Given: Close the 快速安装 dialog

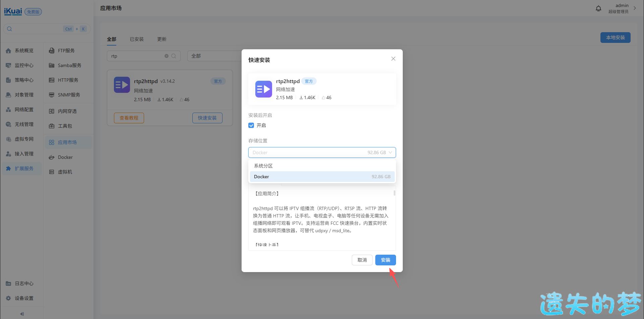Looking at the screenshot, I should tap(393, 59).
